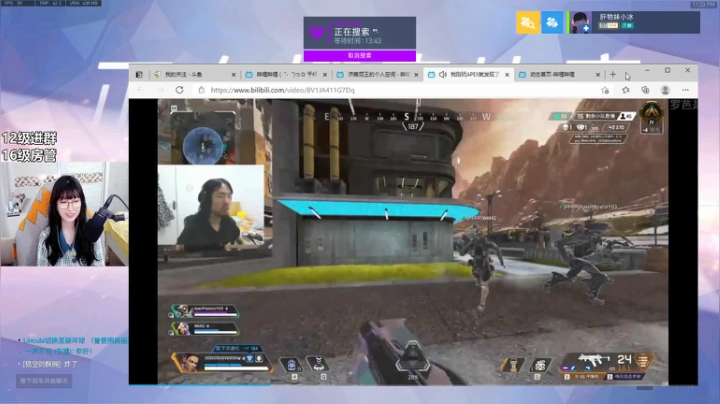Toggle the browser vertical tabs icon
Image resolution: width=720 pixels, height=404 pixels.
coord(139,74)
